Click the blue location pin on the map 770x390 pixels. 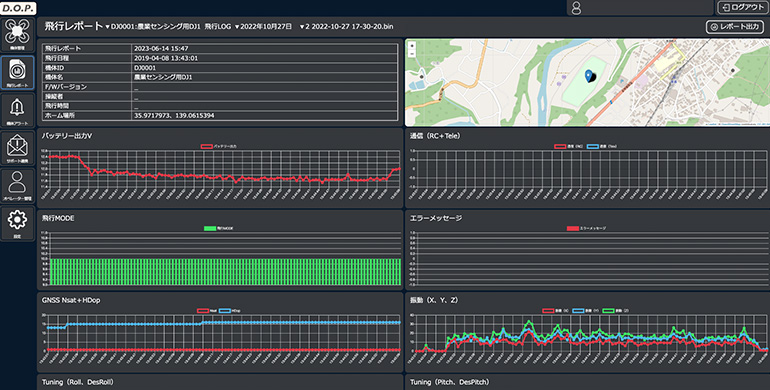[588, 76]
